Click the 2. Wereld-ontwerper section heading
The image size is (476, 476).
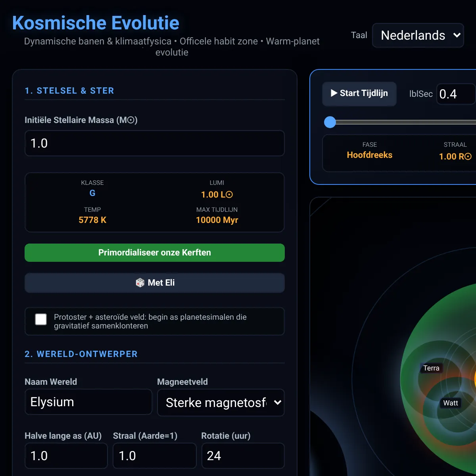pyautogui.click(x=81, y=354)
